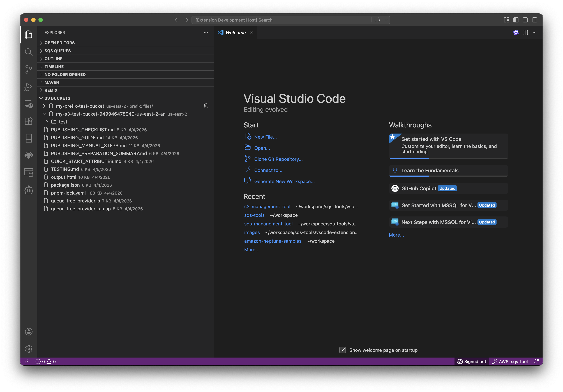
Task: Open the SQL Server database view icon
Action: click(x=29, y=173)
